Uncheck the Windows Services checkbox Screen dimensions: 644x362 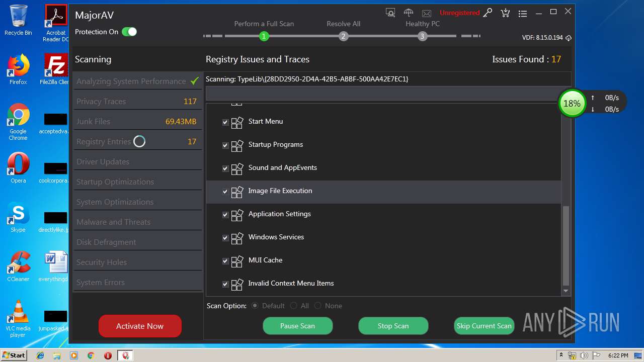coord(225,238)
